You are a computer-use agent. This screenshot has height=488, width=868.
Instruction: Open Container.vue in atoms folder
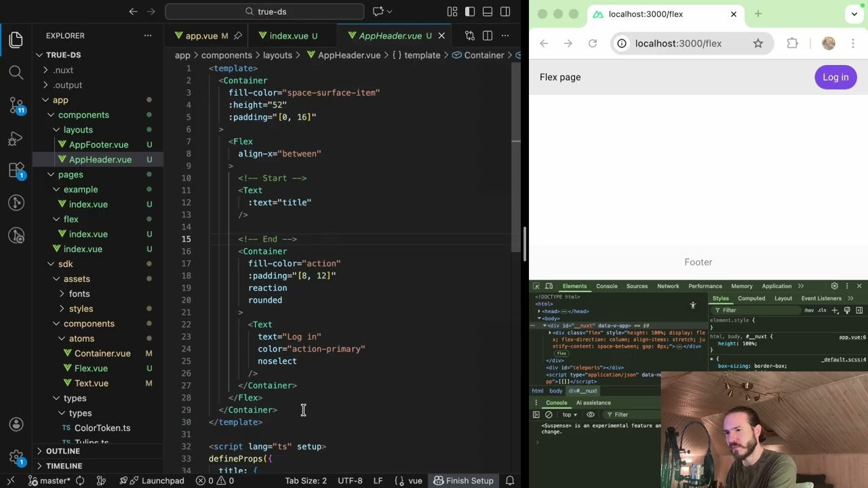102,353
